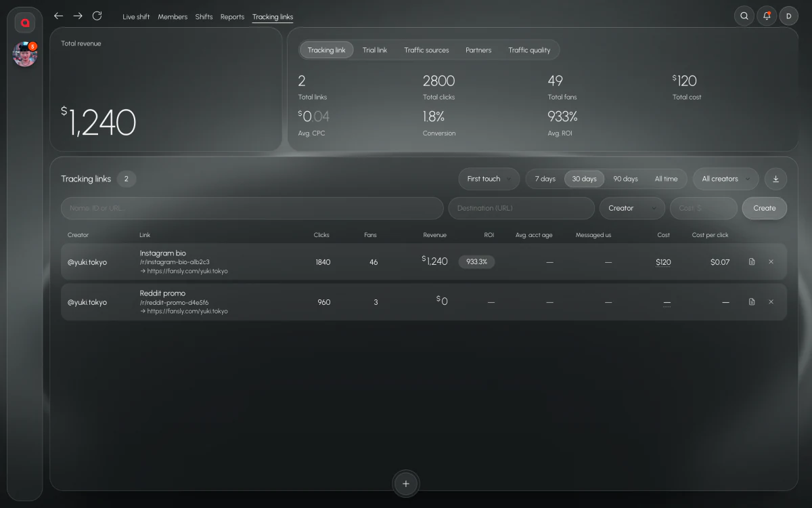Edit the $120 cost for Instagram bio
The width and height of the screenshot is (812, 508).
[x=663, y=262]
